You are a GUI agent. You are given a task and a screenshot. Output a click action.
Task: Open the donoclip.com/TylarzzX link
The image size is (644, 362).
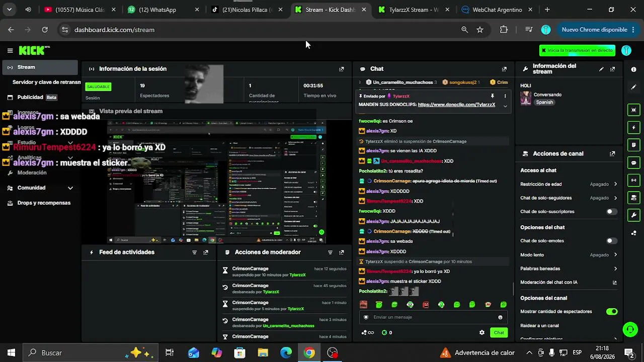[456, 105]
